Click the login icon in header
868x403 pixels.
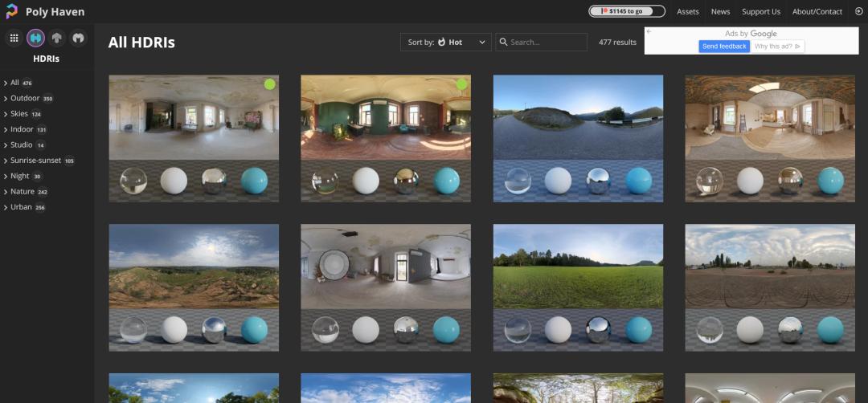point(858,11)
